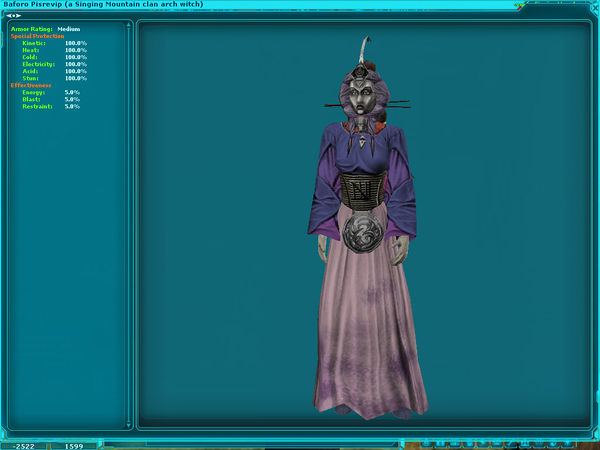Click the left arrow in the top-left window control
The height and width of the screenshot is (450, 600).
click(x=10, y=15)
